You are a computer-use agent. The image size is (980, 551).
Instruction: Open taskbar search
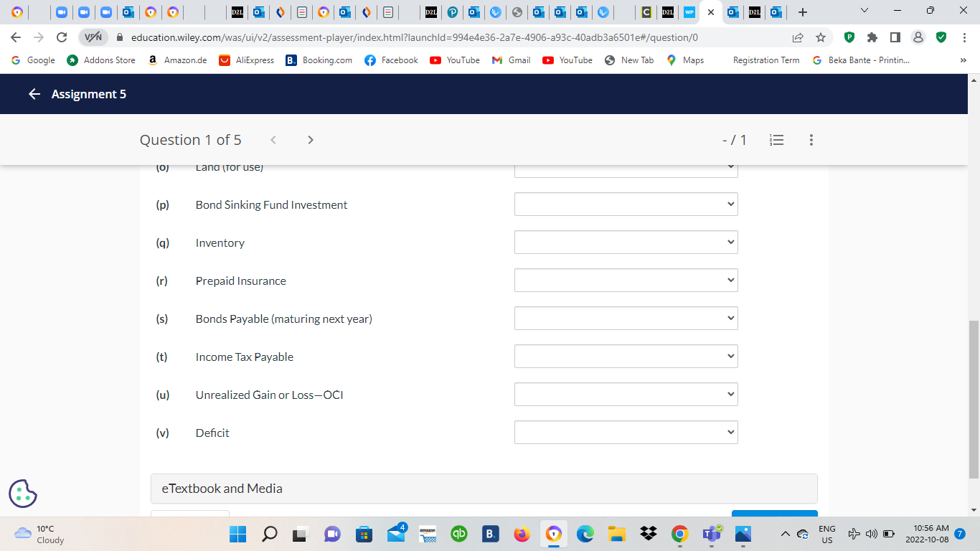tap(270, 534)
